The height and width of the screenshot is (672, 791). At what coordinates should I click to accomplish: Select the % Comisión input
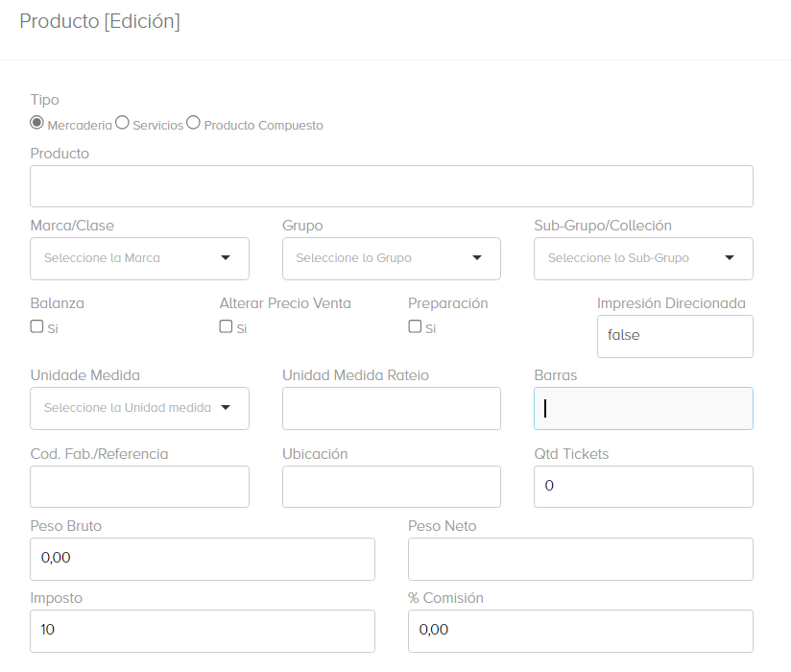tap(580, 631)
